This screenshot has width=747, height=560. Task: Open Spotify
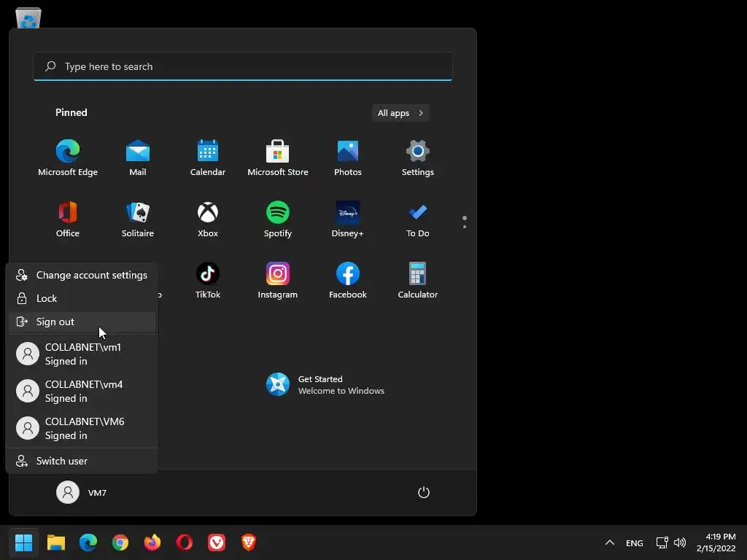[x=278, y=219]
